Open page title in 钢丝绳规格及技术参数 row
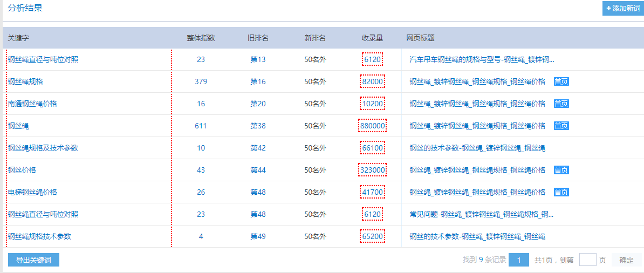The image size is (644, 273). (478, 148)
